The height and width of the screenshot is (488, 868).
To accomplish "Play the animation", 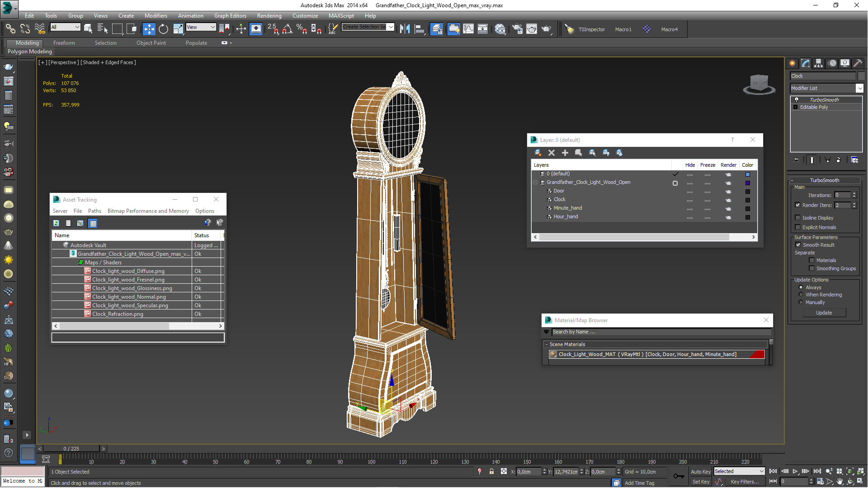I will pos(795,471).
